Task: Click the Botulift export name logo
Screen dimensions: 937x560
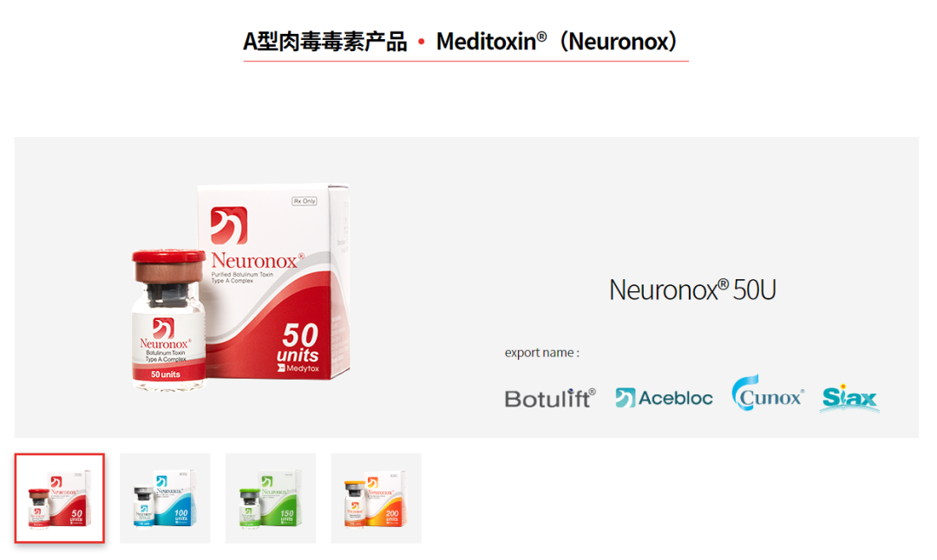Action: click(550, 398)
